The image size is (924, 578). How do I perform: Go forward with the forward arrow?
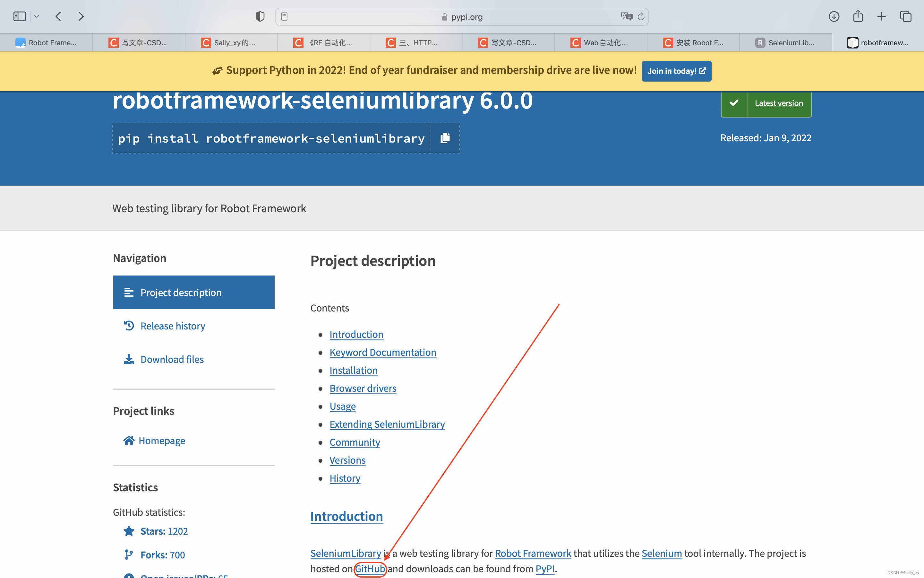coord(81,16)
